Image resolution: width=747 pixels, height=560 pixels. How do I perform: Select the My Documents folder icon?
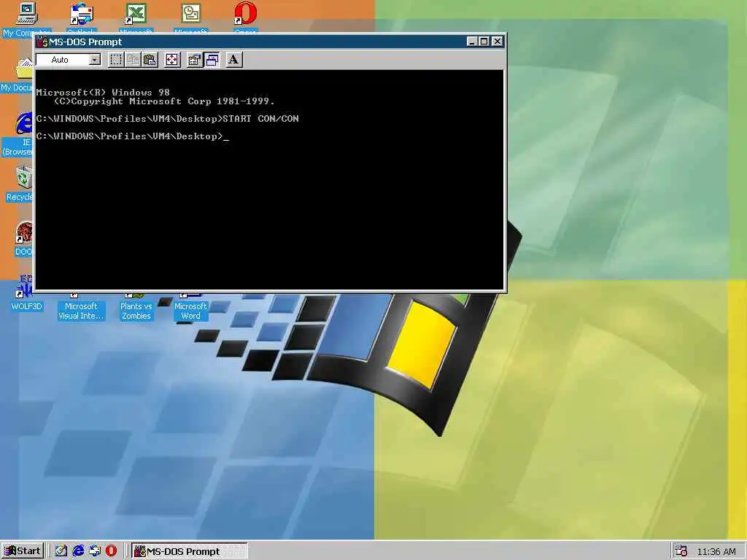[18, 75]
